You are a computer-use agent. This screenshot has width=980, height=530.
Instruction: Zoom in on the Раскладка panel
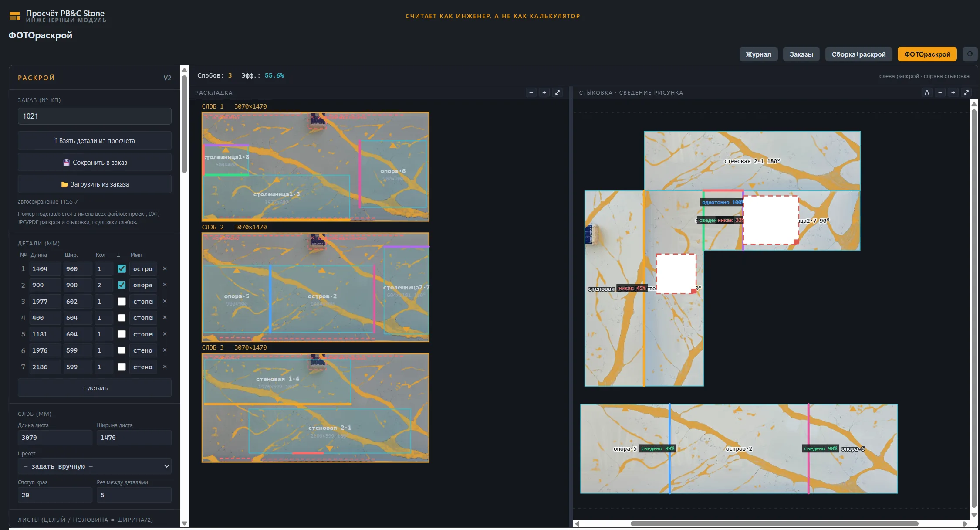pos(544,92)
